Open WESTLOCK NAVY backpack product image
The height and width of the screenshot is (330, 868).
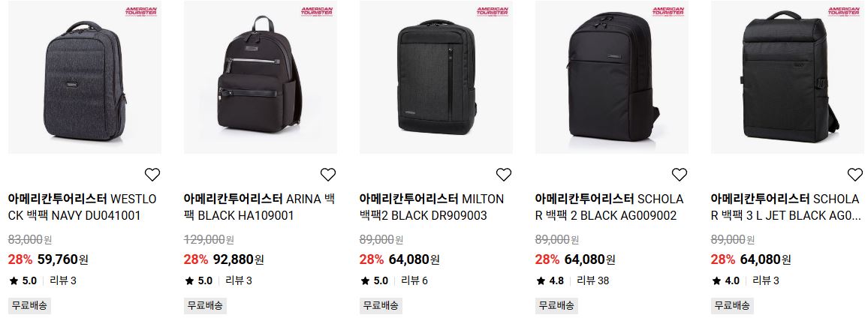(85, 76)
